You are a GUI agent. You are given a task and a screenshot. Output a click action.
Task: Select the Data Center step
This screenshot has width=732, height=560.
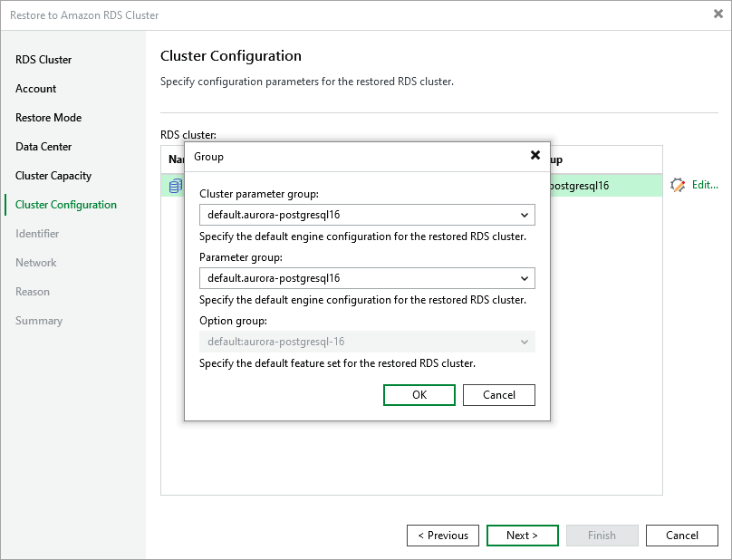pyautogui.click(x=43, y=147)
